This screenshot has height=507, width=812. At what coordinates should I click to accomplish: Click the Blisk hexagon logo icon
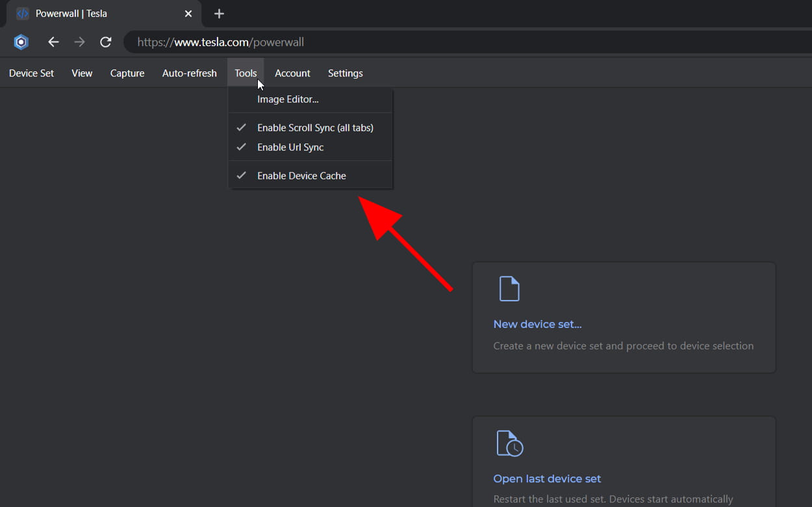(x=21, y=42)
